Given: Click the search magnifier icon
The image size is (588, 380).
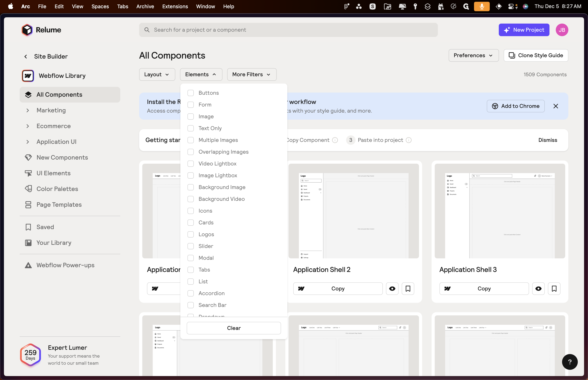Looking at the screenshot, I should tap(147, 30).
